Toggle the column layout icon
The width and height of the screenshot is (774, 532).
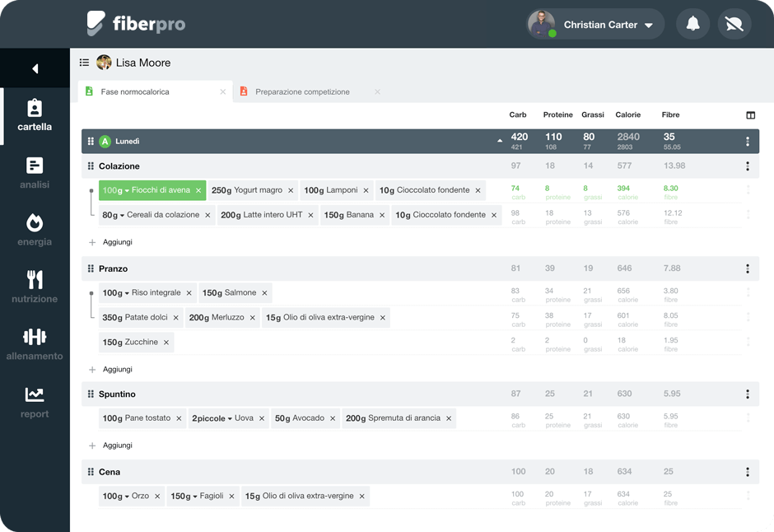tap(750, 115)
